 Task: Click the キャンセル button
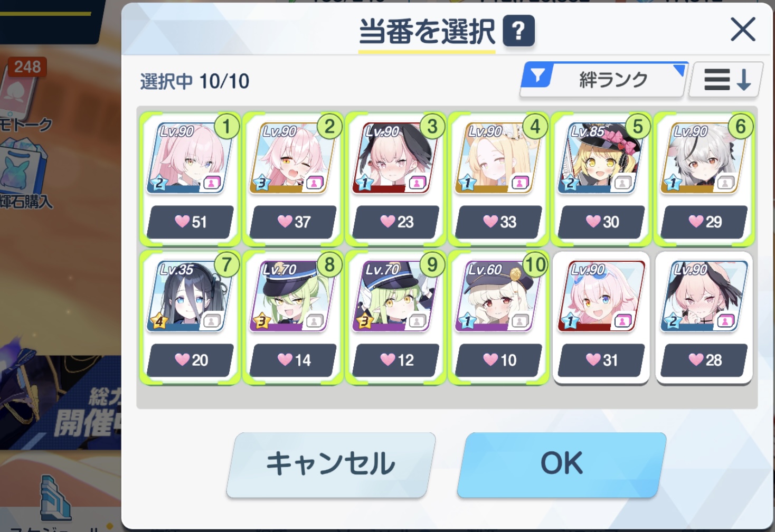pos(330,464)
